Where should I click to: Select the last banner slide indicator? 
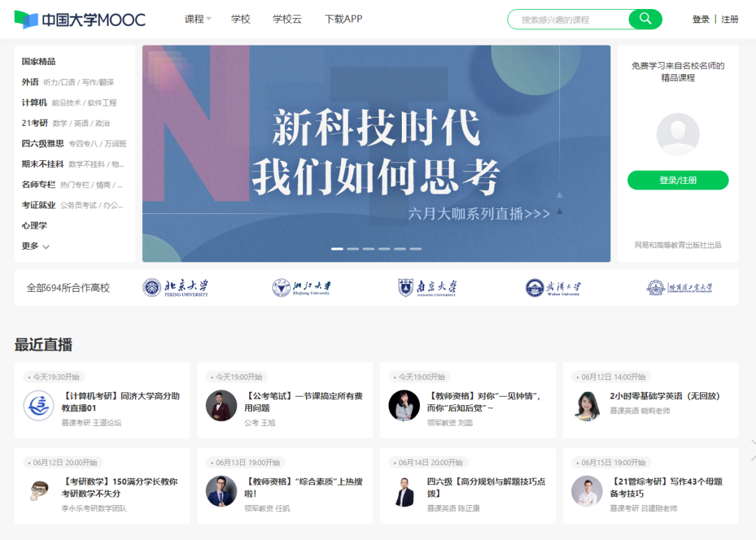[416, 249]
